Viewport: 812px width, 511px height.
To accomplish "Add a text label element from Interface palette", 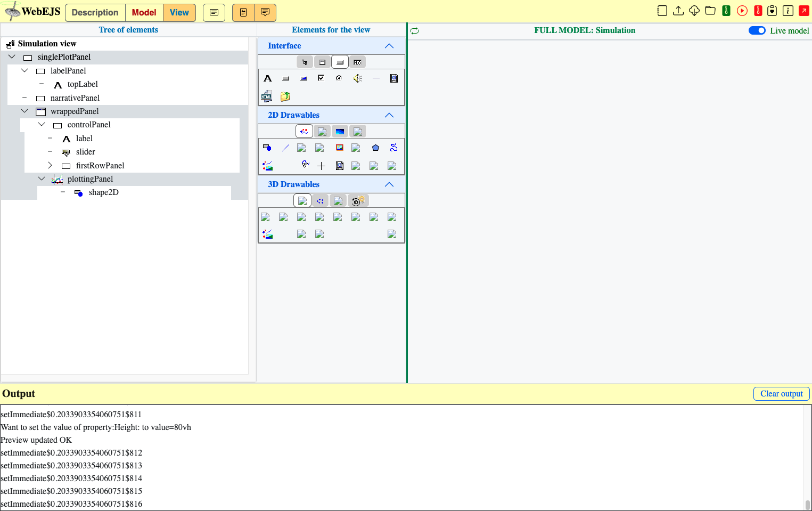I will pos(268,78).
